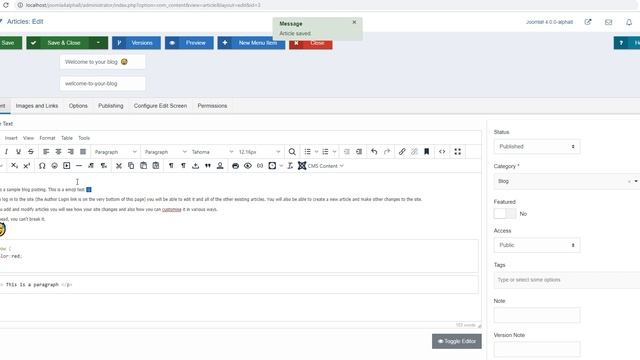The height and width of the screenshot is (360, 640).
Task: Dismiss the Article saved message
Action: (x=354, y=22)
